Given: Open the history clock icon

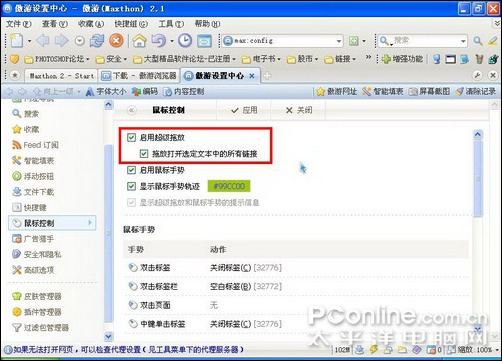Looking at the screenshot, I should [185, 41].
